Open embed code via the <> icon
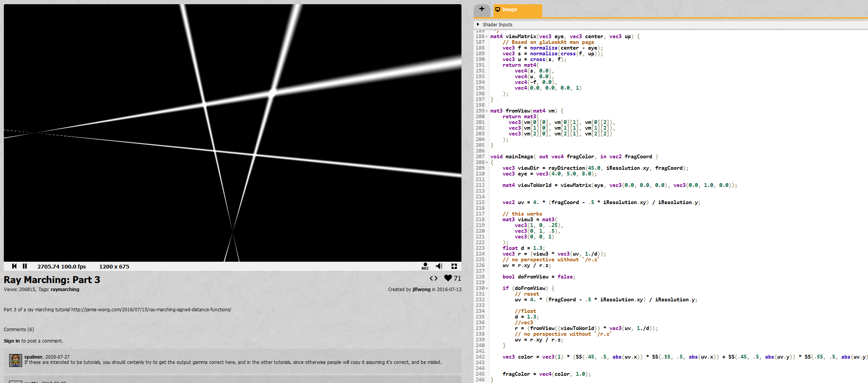The width and height of the screenshot is (868, 383). [x=434, y=278]
